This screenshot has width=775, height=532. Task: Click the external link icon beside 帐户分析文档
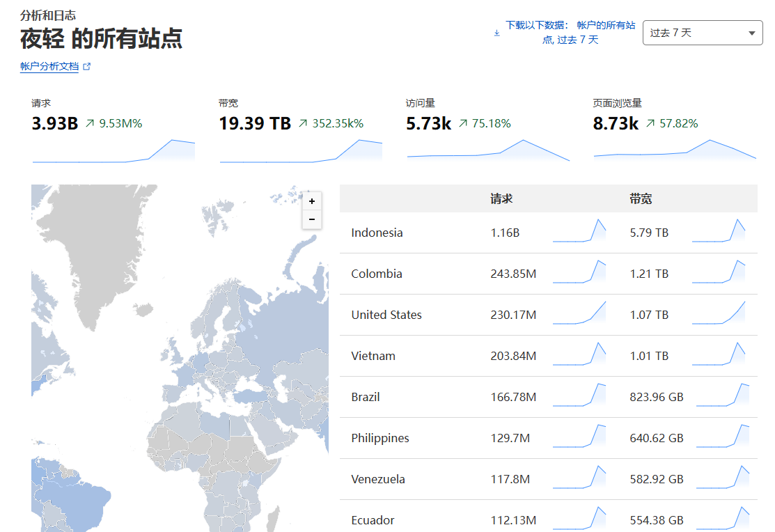(87, 67)
